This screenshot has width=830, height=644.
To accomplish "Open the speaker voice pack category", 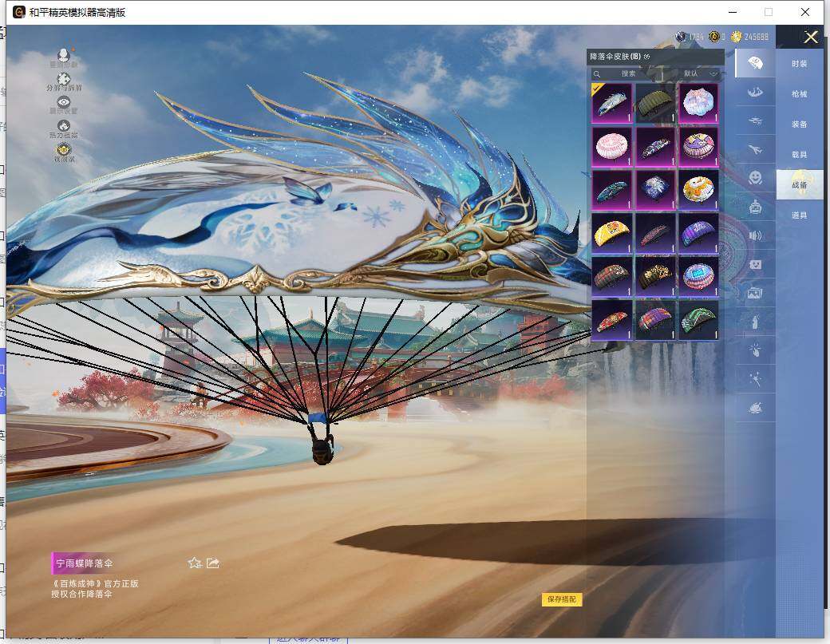I will pos(754,235).
